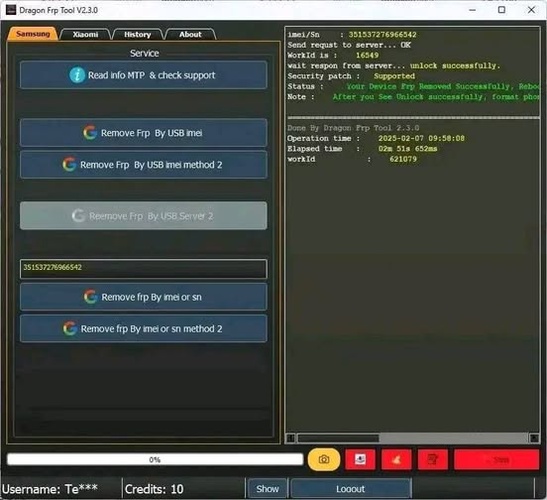The image size is (547, 500).
Task: Click Remove frp By imei or sn button
Action: tap(143, 297)
